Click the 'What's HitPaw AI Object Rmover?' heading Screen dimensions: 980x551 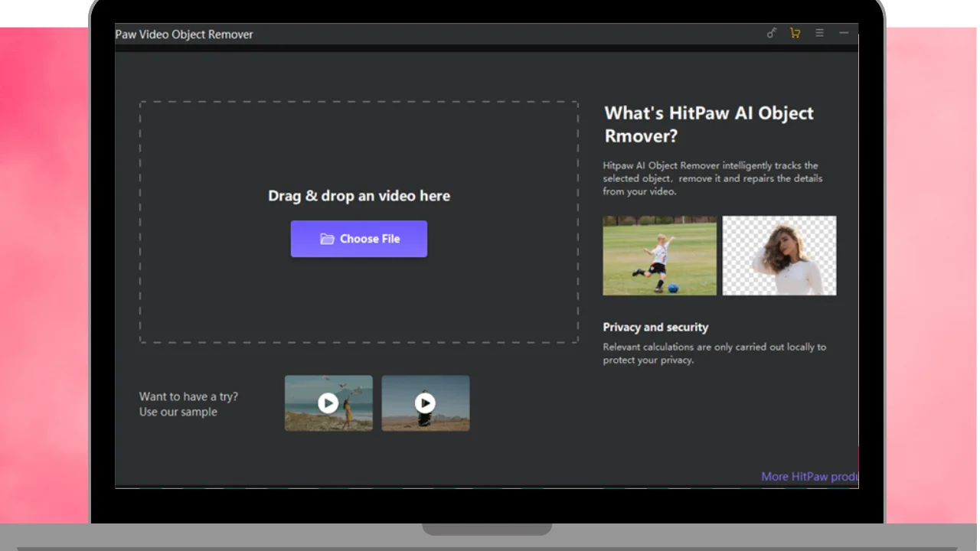(x=709, y=125)
